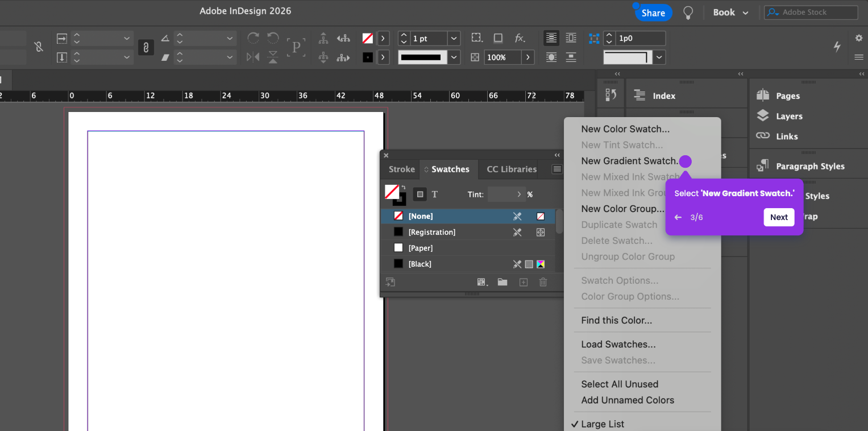Click the flip horizontal icon

coord(253,57)
